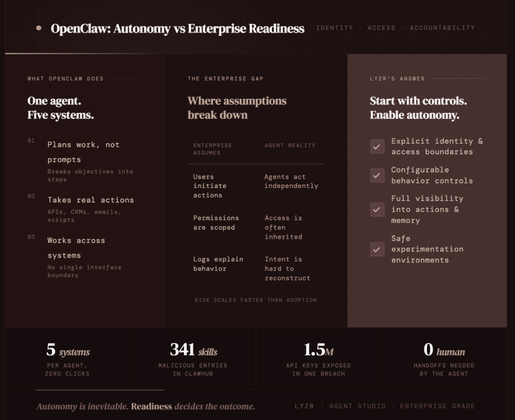Select the '1.5M API keys exposed' statistic
Viewport: 515px width, 420px height.
(x=318, y=358)
